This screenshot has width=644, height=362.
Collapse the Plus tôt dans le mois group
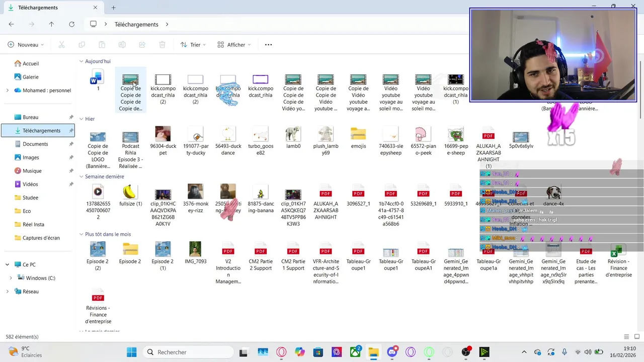click(81, 234)
